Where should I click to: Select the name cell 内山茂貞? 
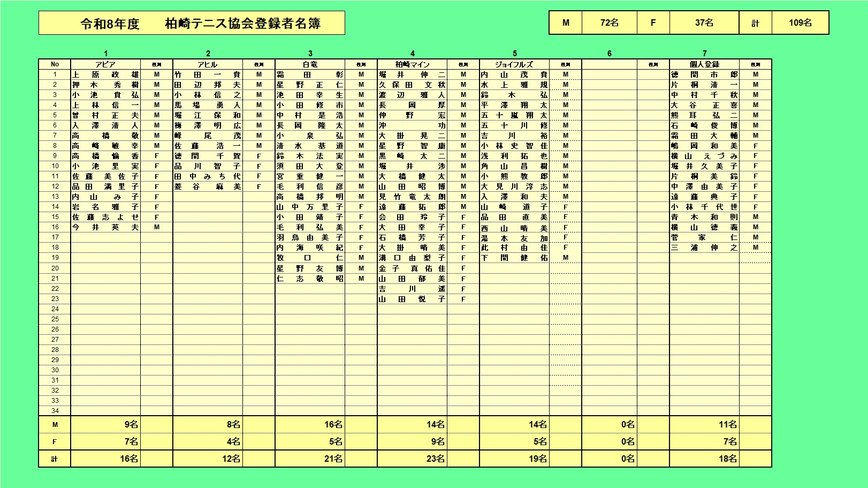coord(514,74)
